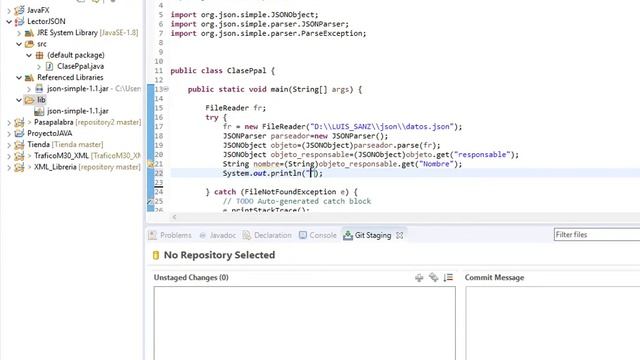Viewport: 640px width, 360px height.
Task: Expand the XML_Libreria project
Action: (9, 167)
